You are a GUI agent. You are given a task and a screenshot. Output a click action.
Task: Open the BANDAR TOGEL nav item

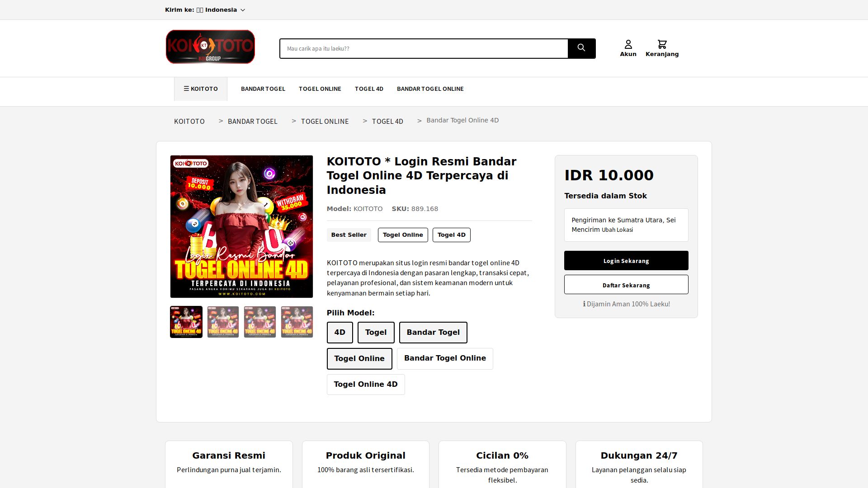click(263, 89)
